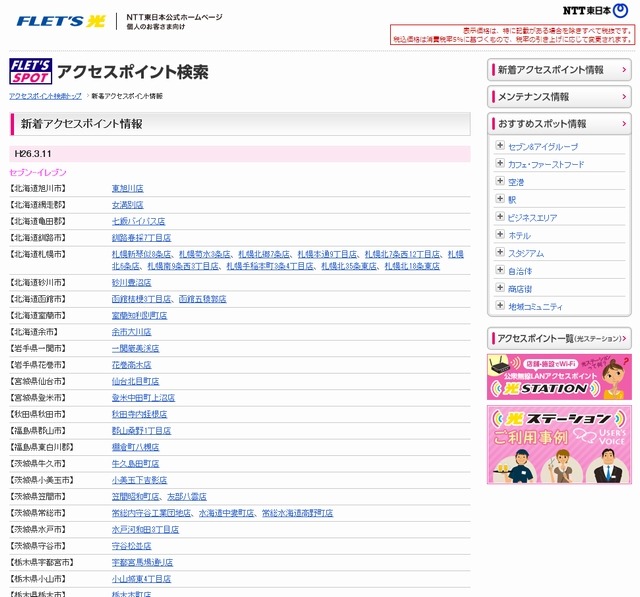640x597 pixels.
Task: Open the 小山城東4丁目店 store link
Action: coord(141,579)
